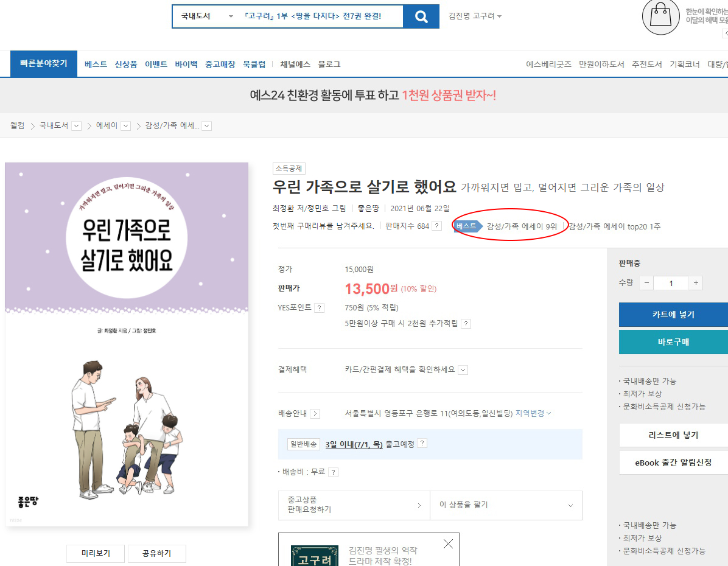Open the 기획코너 link

click(684, 64)
